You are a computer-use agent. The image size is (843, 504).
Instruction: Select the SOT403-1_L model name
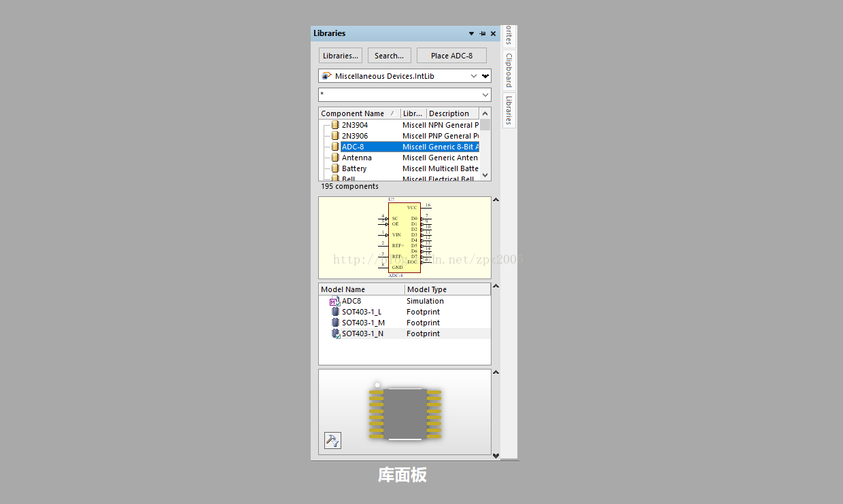[362, 312]
